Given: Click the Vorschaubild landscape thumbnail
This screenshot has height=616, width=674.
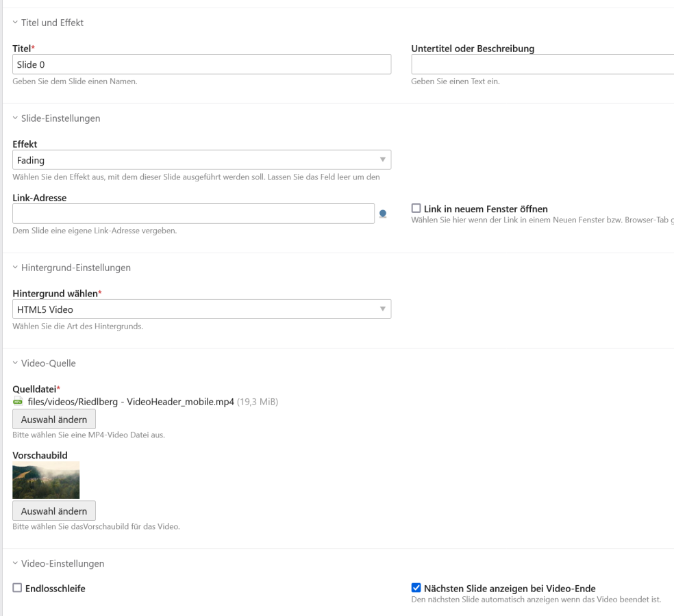Looking at the screenshot, I should [x=46, y=480].
